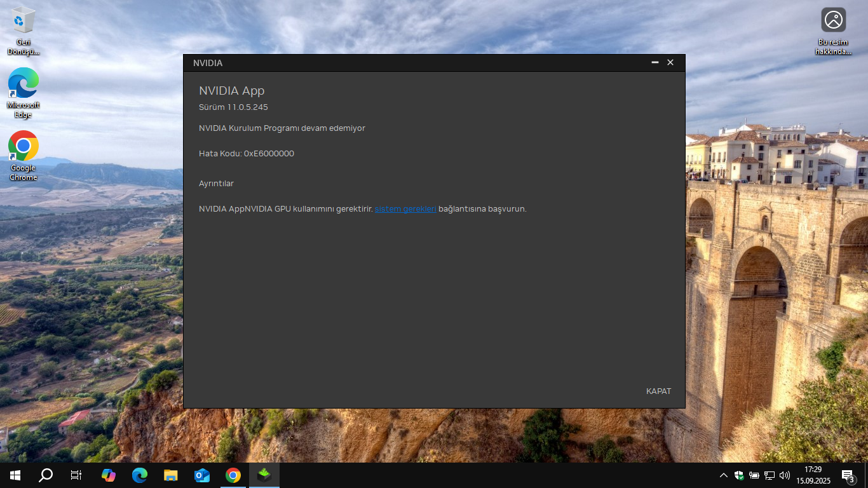Launch Copilot from the taskbar
Viewport: 868px width, 488px height.
[x=109, y=475]
